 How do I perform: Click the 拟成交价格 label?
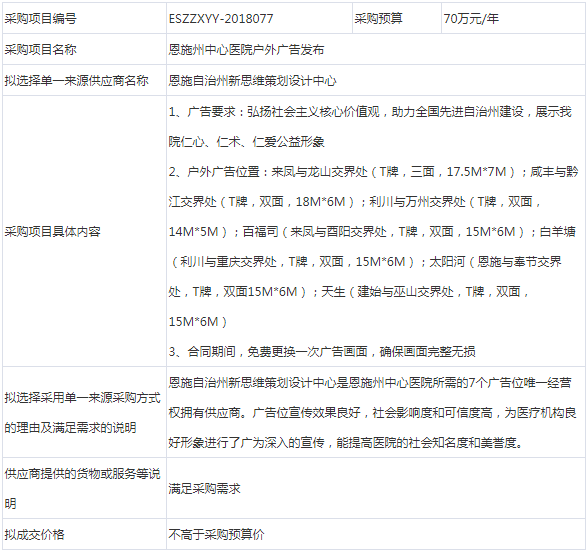pyautogui.click(x=34, y=534)
